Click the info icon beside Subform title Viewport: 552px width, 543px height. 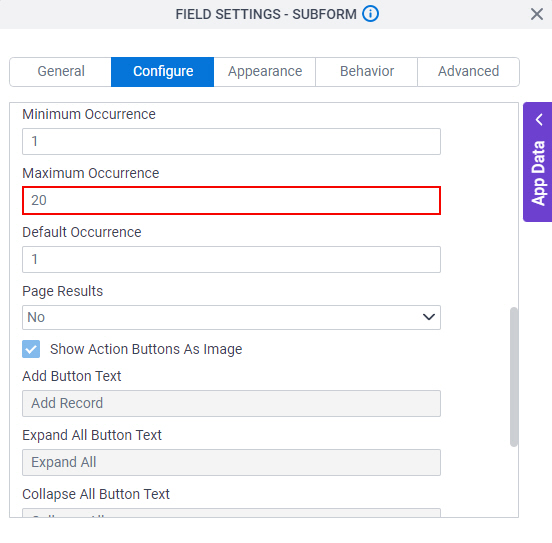[x=370, y=14]
